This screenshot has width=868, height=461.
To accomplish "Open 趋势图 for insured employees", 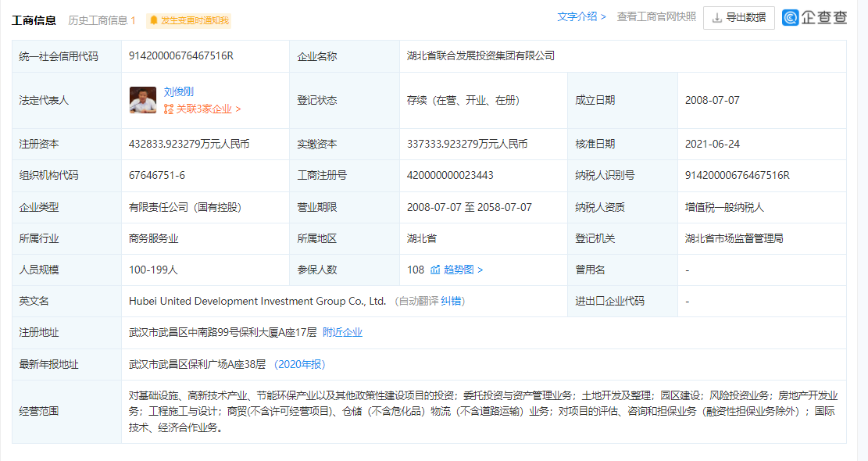I will pyautogui.click(x=463, y=270).
